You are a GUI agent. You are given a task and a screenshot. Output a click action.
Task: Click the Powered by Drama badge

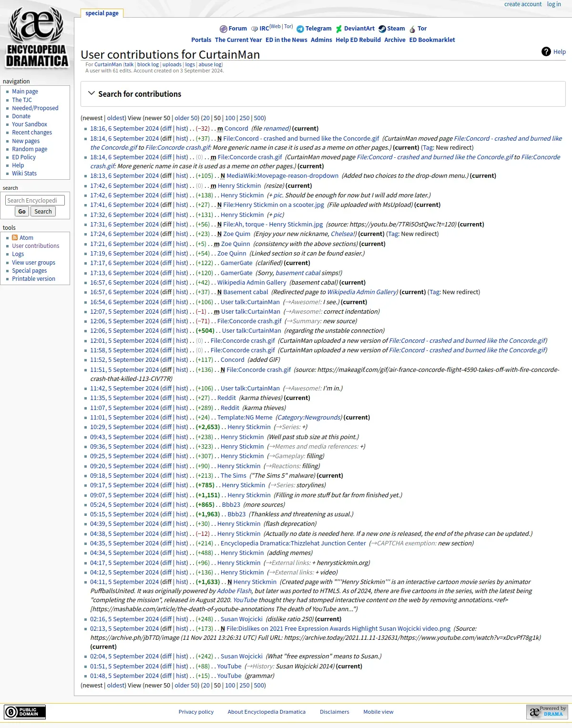[x=547, y=712]
